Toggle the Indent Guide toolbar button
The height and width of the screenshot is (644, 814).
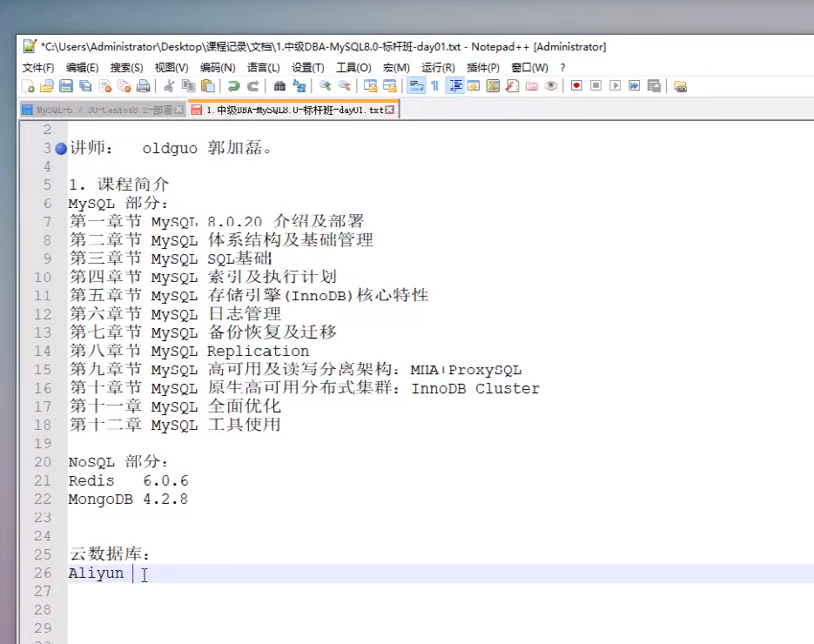point(456,86)
